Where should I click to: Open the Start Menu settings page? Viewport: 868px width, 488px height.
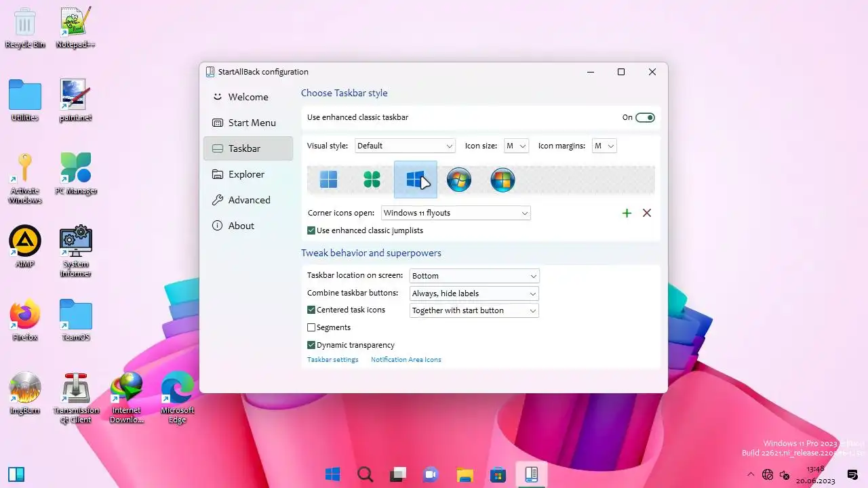click(x=248, y=123)
